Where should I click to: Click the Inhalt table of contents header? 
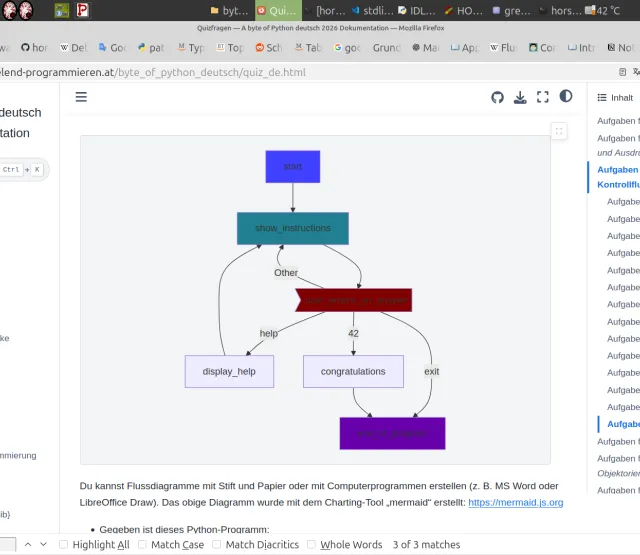click(x=615, y=98)
